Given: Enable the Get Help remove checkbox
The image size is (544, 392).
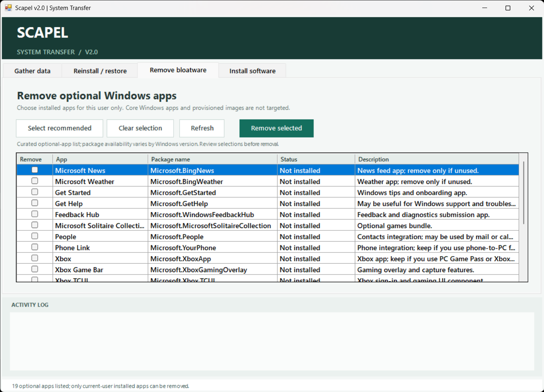Looking at the screenshot, I should point(35,203).
